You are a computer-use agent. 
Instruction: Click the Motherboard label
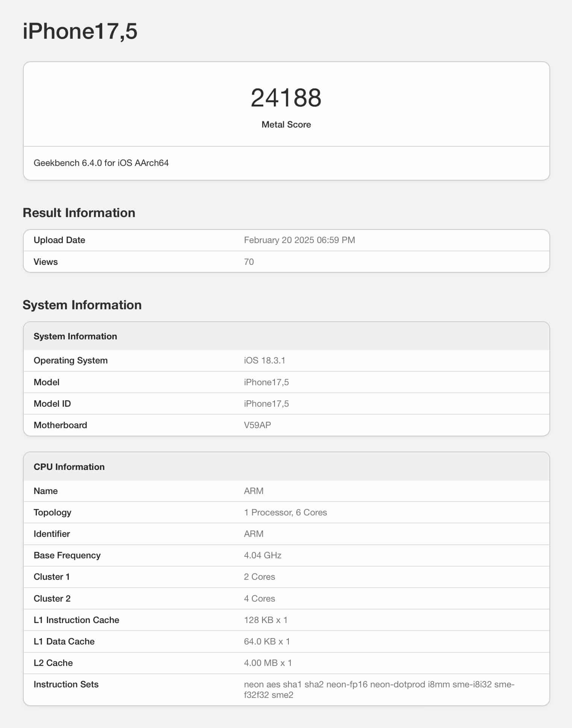tap(60, 425)
